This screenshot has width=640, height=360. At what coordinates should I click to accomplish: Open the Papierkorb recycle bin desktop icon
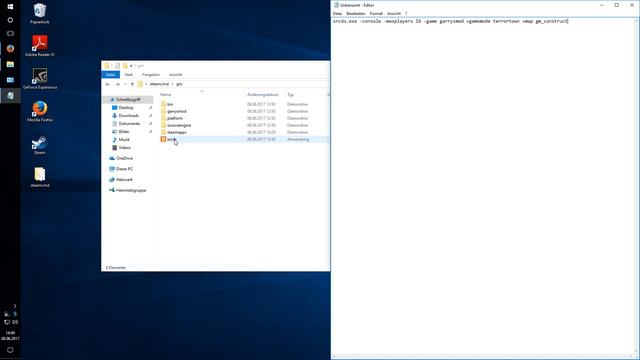tap(40, 13)
